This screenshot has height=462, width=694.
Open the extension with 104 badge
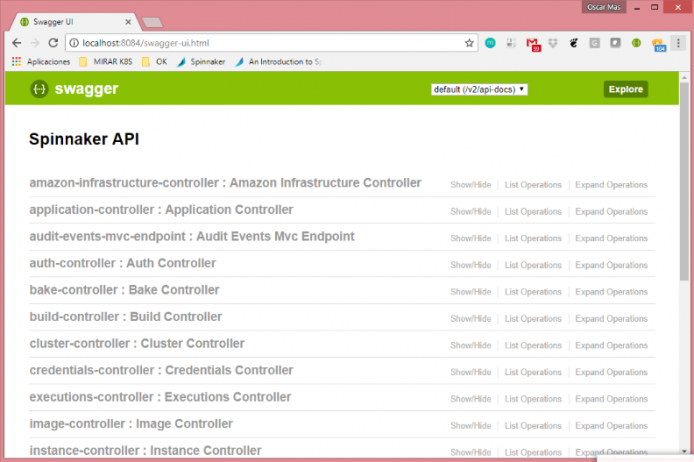[659, 44]
